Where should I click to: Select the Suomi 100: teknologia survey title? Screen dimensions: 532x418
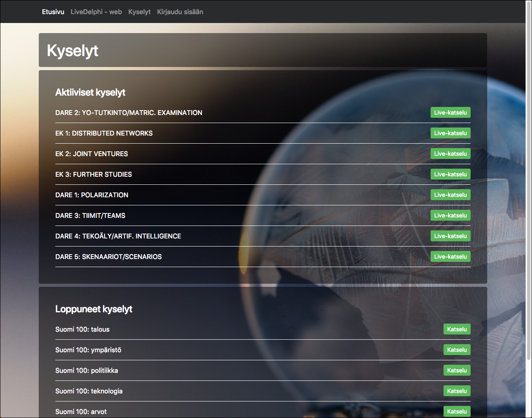point(89,391)
